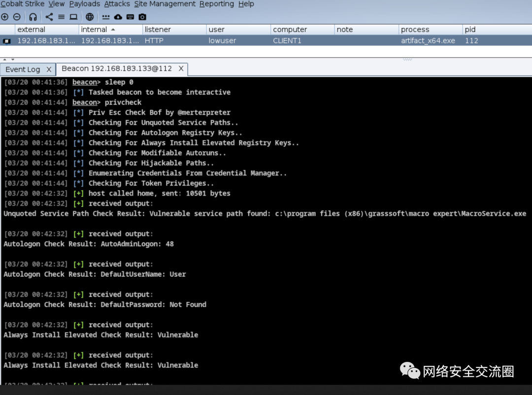This screenshot has height=395, width=532.
Task: Open the View menu
Action: coord(56,4)
